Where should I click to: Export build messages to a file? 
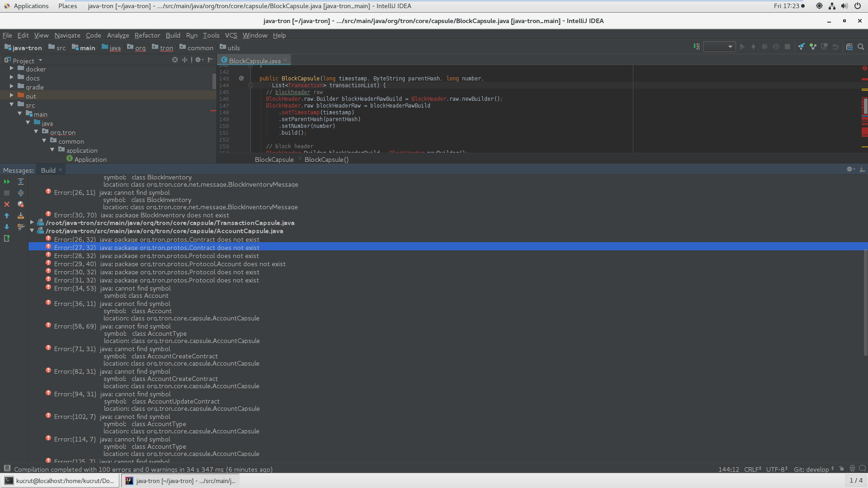tap(21, 216)
